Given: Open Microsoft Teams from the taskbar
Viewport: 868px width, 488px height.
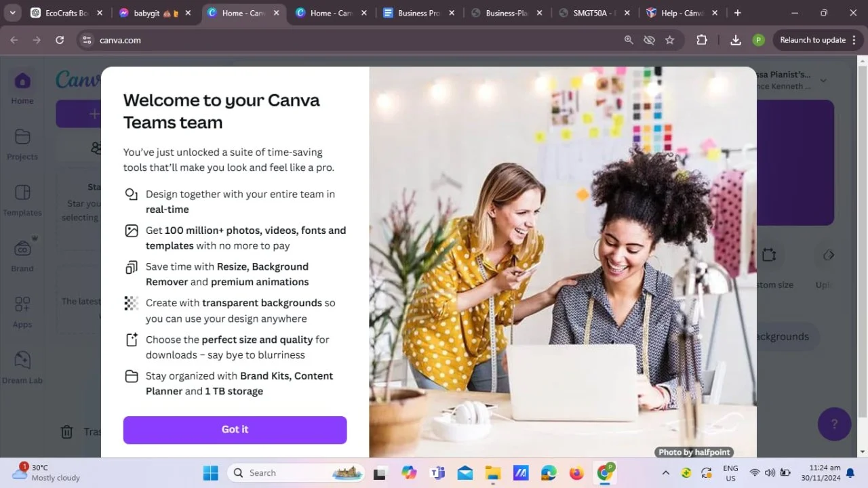Looking at the screenshot, I should click(x=437, y=472).
